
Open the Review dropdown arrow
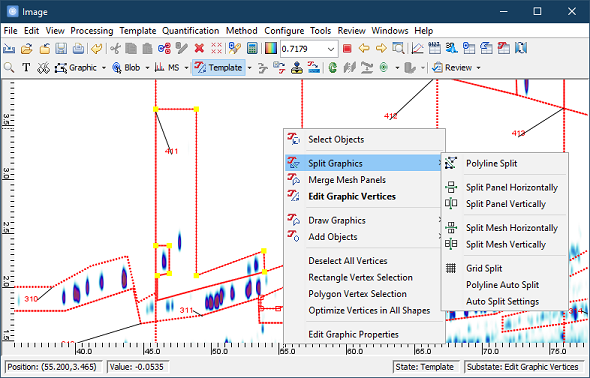pyautogui.click(x=479, y=68)
